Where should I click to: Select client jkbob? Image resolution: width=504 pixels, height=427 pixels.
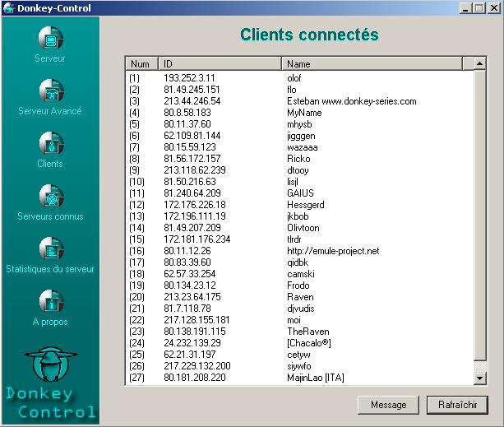299,216
